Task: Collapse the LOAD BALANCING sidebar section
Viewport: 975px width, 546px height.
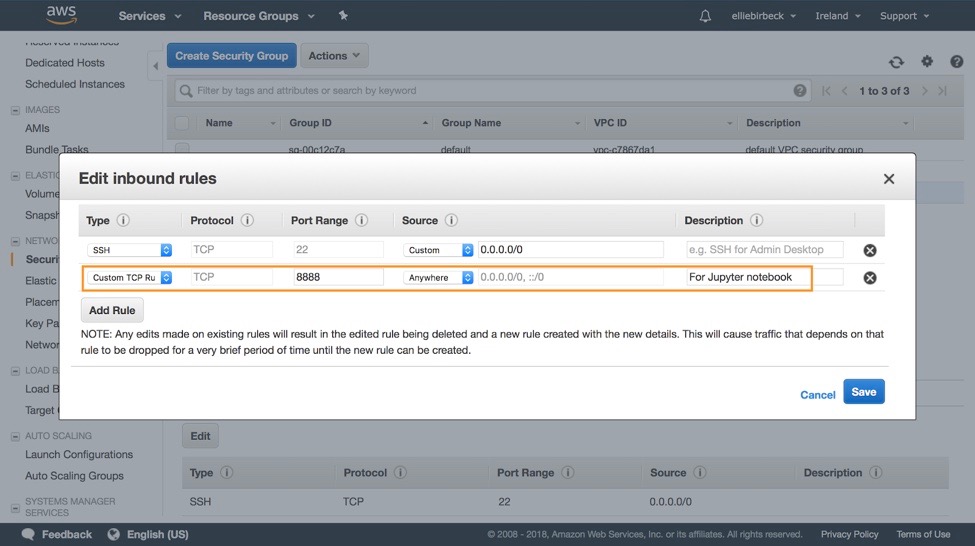Action: (x=15, y=371)
